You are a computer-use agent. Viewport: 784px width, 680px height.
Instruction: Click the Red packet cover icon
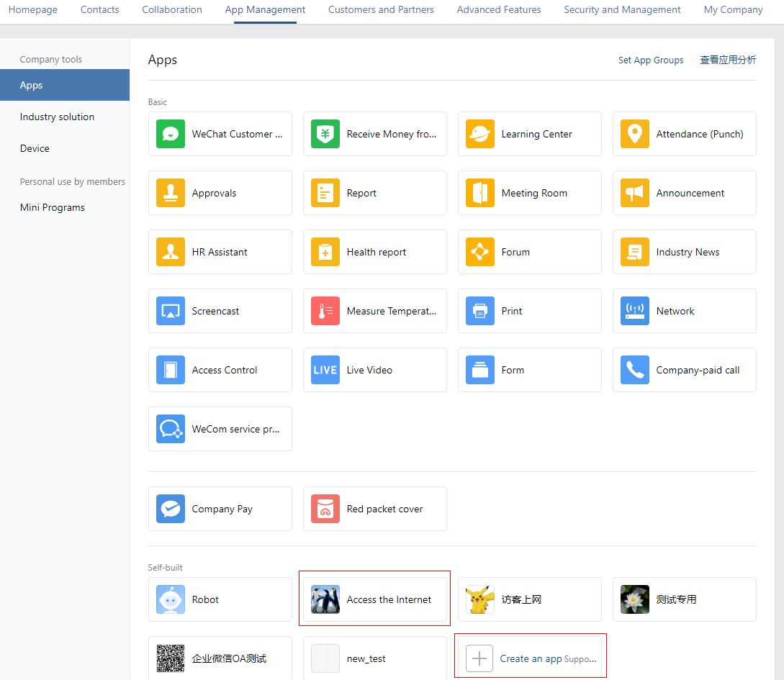point(325,509)
